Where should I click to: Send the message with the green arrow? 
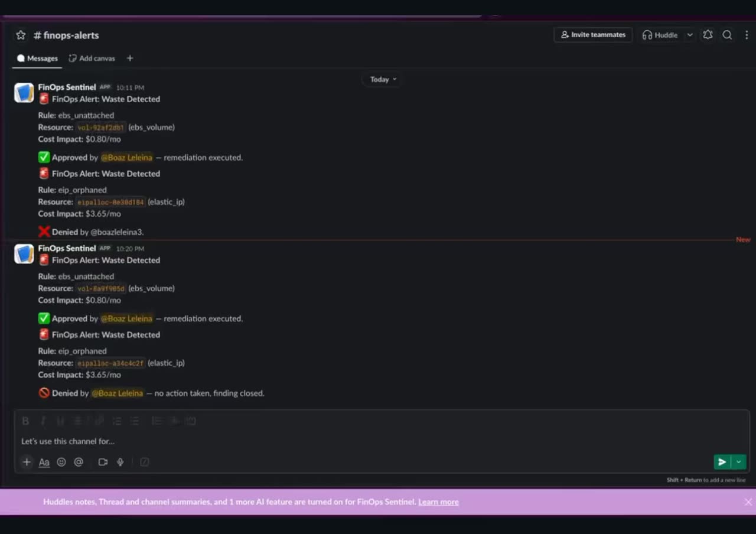point(722,462)
